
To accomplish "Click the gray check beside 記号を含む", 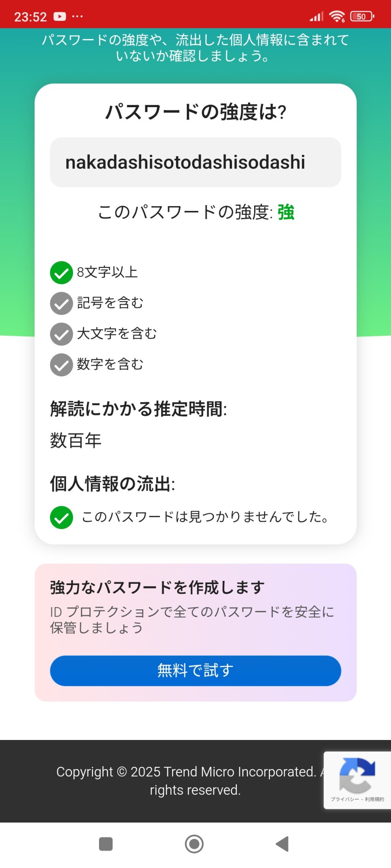I will 61,303.
